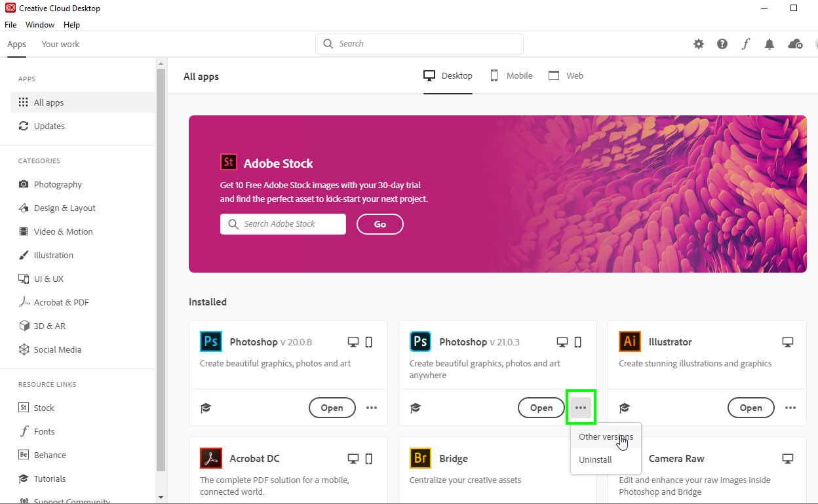Viewport: 818px width, 504px height.
Task: Switch to the Mobile view
Action: tap(511, 75)
